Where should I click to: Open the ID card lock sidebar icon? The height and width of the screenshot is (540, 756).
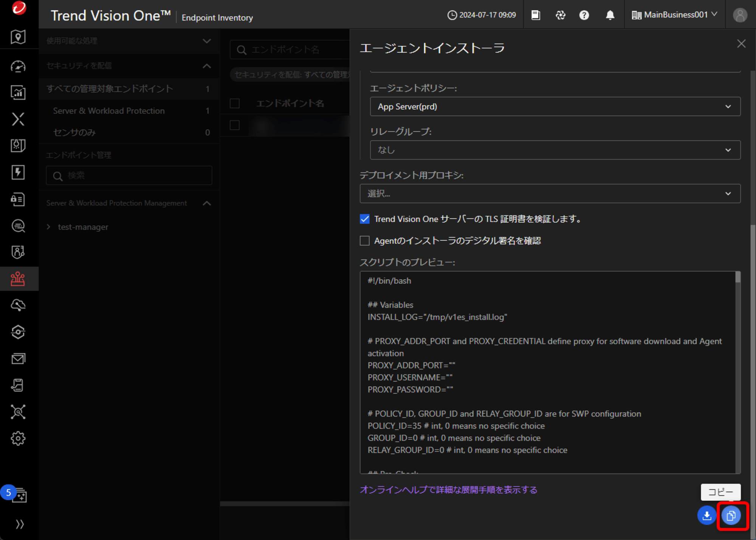[18, 199]
